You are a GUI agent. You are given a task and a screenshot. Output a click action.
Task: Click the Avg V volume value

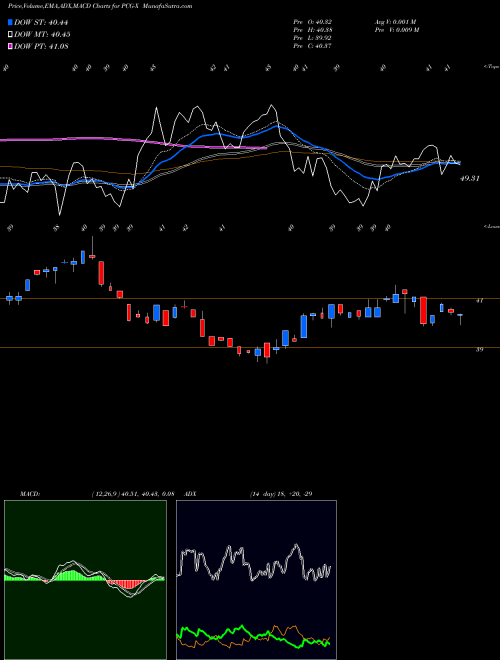pyautogui.click(x=395, y=22)
